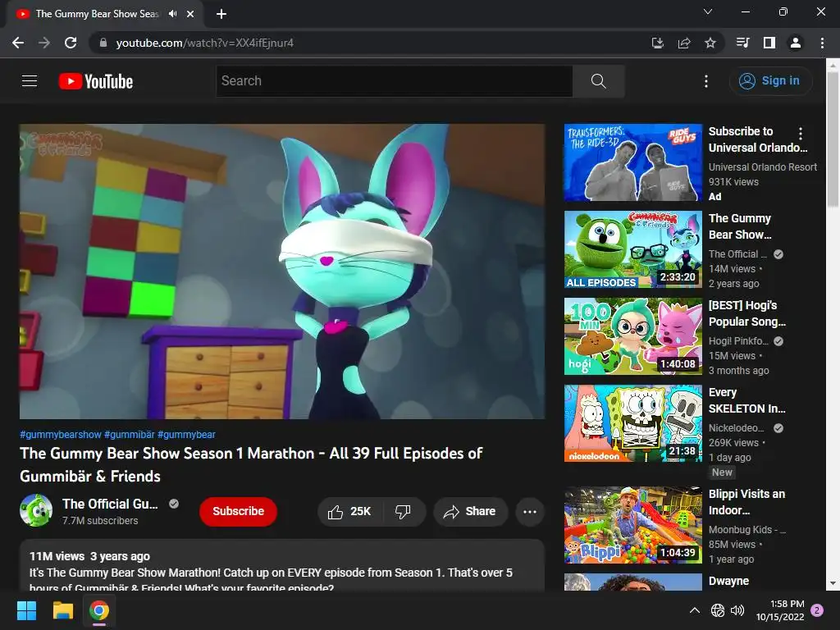Open Chrome three-dot menu
840x630 pixels.
pos(822,43)
